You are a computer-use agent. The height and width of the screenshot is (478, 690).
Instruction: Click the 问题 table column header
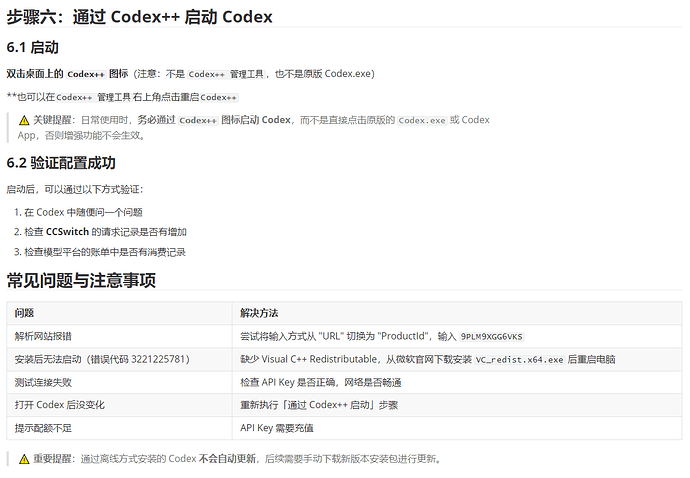click(x=119, y=313)
